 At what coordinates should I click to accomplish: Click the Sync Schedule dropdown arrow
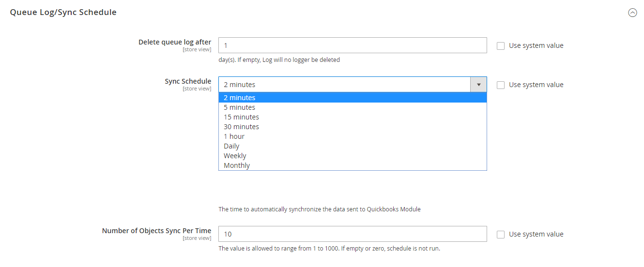point(478,85)
